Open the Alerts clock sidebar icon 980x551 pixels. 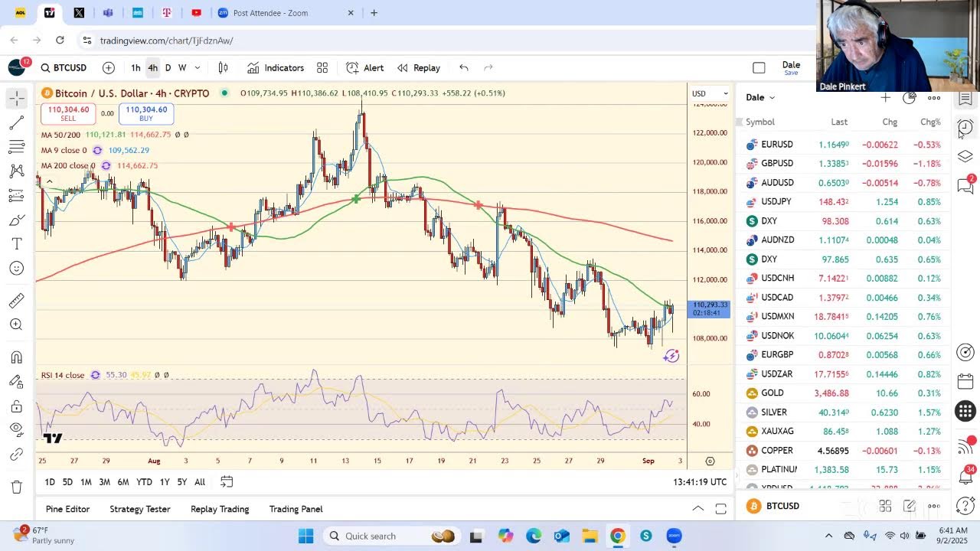(965, 127)
